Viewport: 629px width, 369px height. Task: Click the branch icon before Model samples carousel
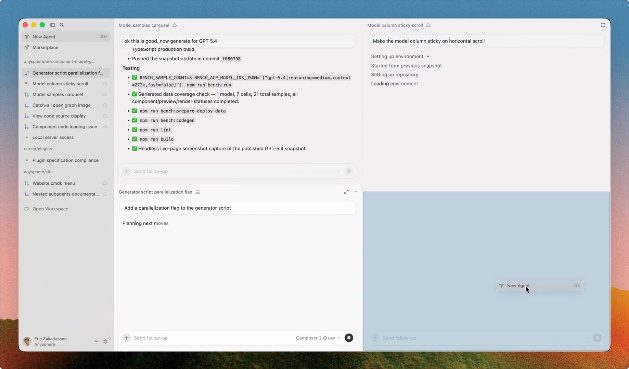pos(27,95)
